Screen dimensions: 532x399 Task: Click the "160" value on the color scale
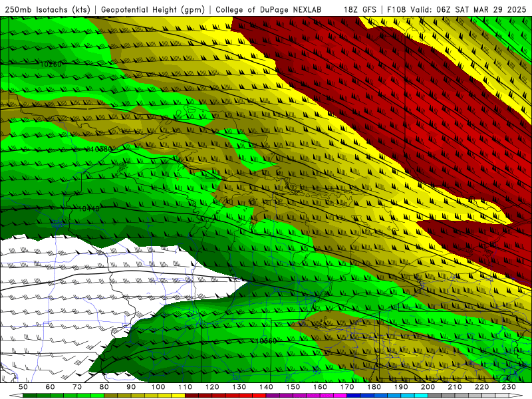click(x=320, y=387)
